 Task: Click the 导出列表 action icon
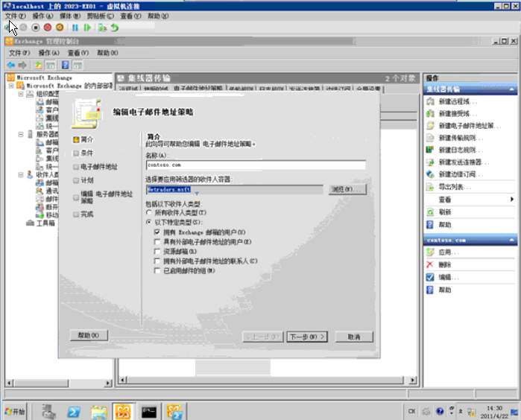pyautogui.click(x=430, y=187)
